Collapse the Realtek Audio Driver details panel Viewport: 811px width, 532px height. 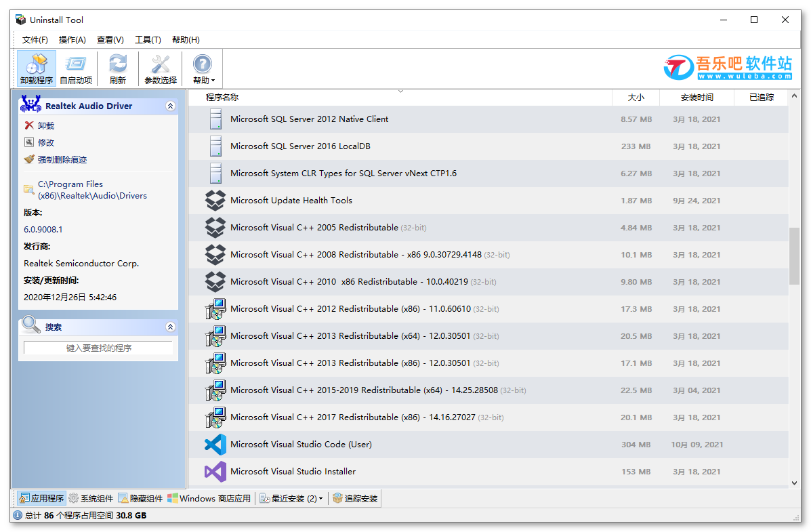(x=170, y=106)
